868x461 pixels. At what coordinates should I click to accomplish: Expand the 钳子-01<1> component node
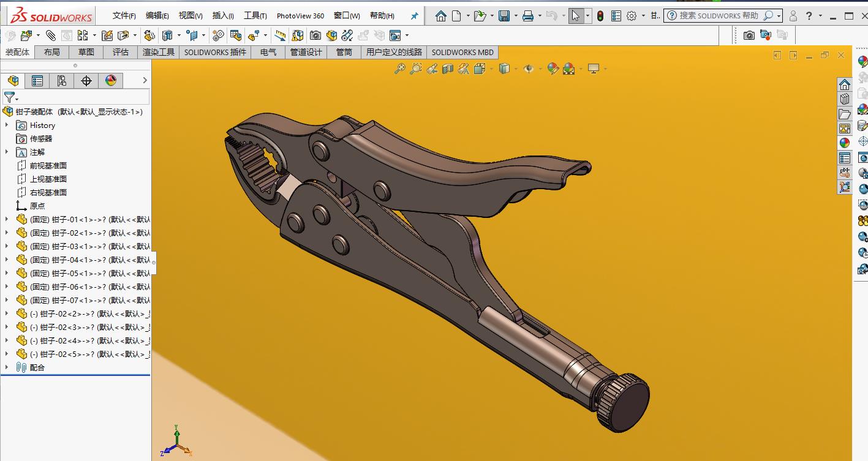7,219
